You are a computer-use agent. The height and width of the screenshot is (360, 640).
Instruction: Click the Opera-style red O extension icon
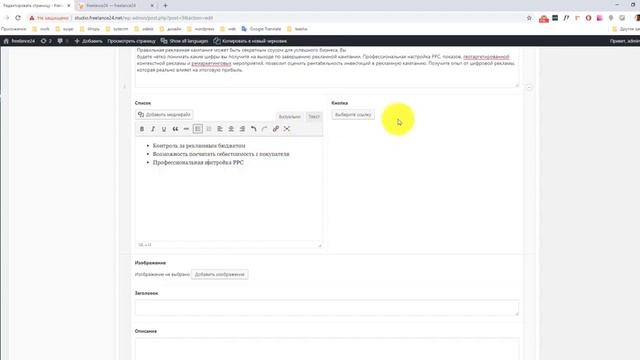588,18
